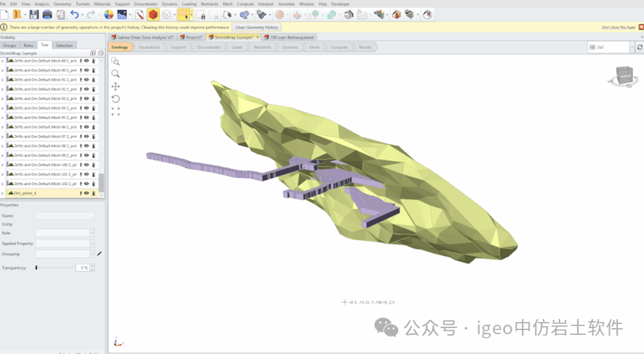Click the Excavations workflow step

point(149,47)
